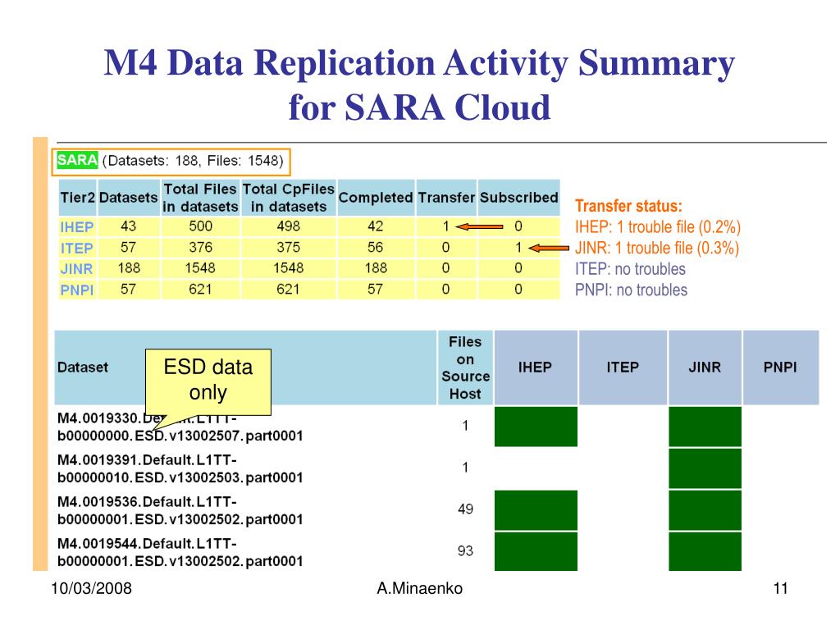Click dataset M4.0019391 row name
840x630 pixels.
(x=180, y=468)
